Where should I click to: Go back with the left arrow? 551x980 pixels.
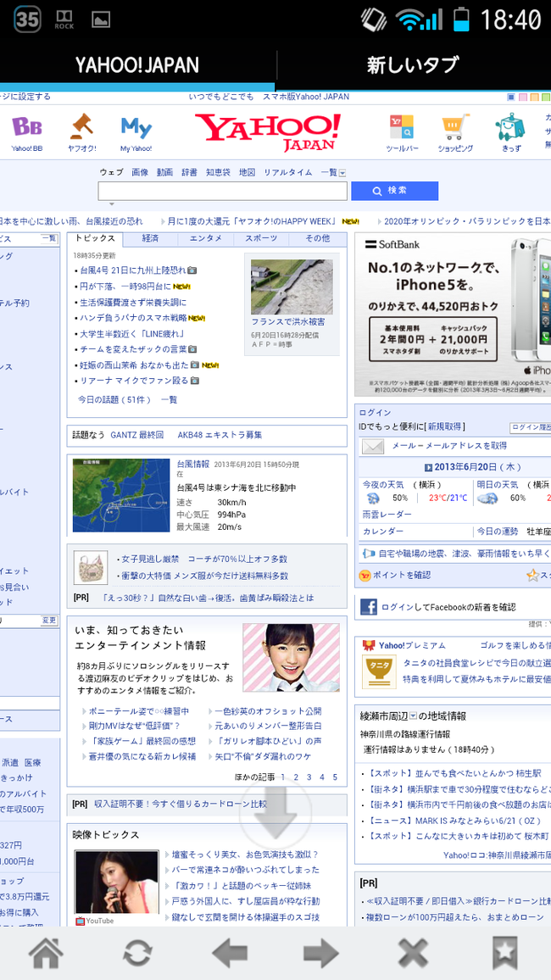(229, 953)
